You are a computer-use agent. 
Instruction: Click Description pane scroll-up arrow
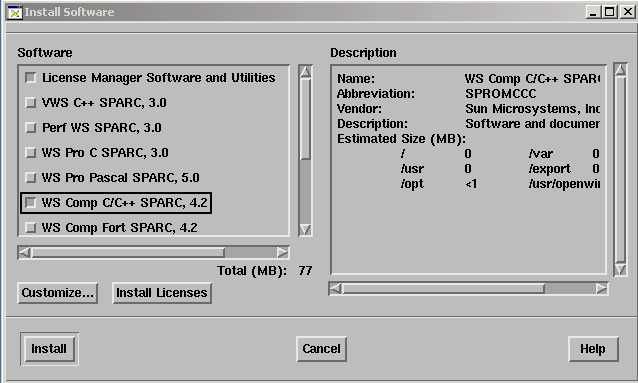pos(620,70)
